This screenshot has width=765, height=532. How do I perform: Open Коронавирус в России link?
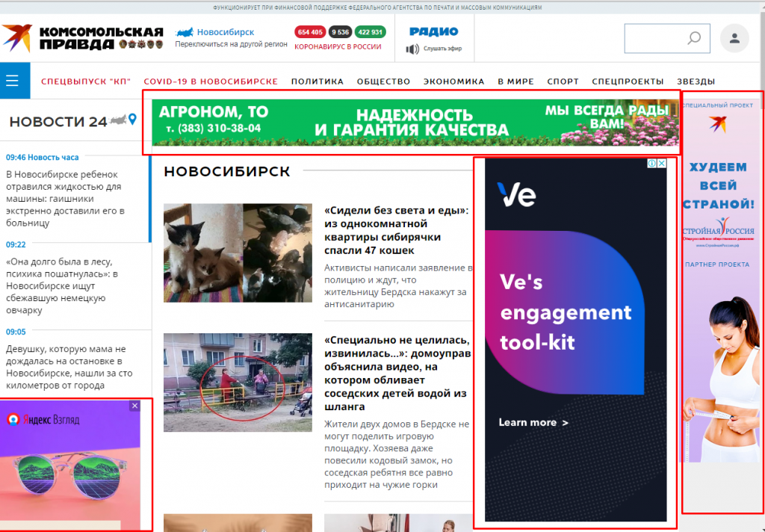pyautogui.click(x=338, y=47)
